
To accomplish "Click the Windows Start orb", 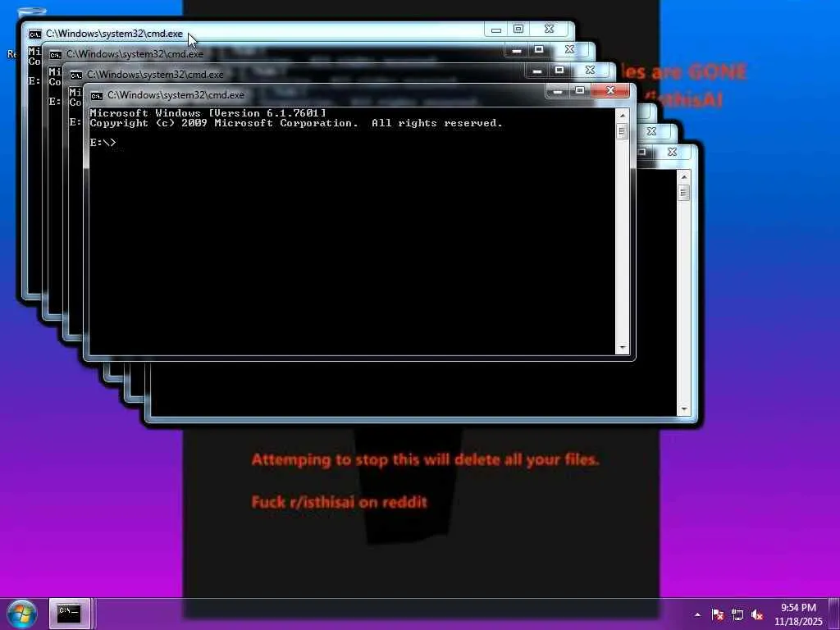I will [21, 614].
